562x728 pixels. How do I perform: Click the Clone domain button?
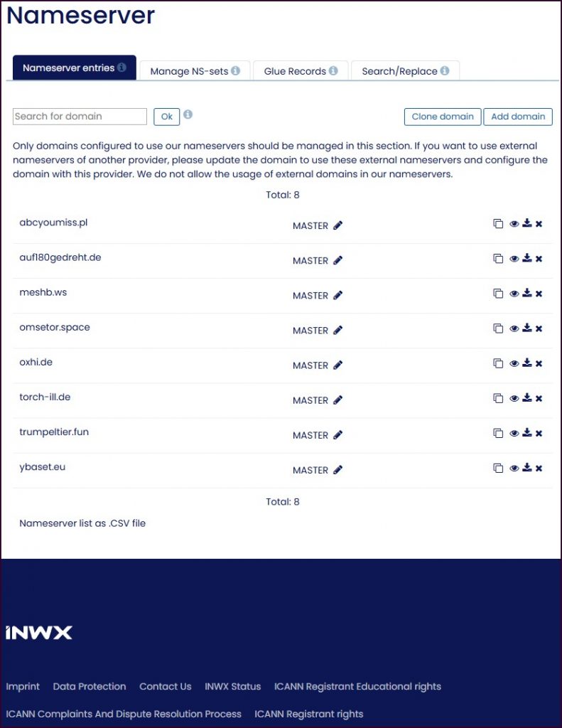coord(443,117)
